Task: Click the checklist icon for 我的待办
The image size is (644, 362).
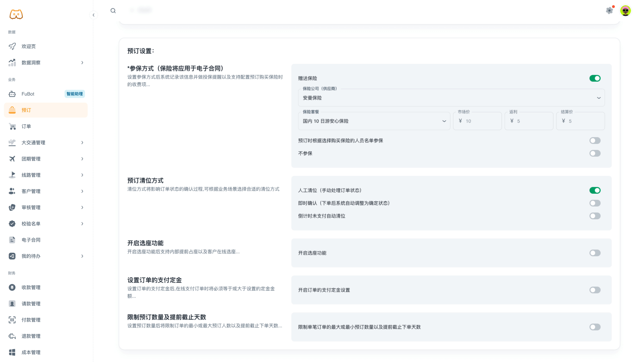Action: 12,256
